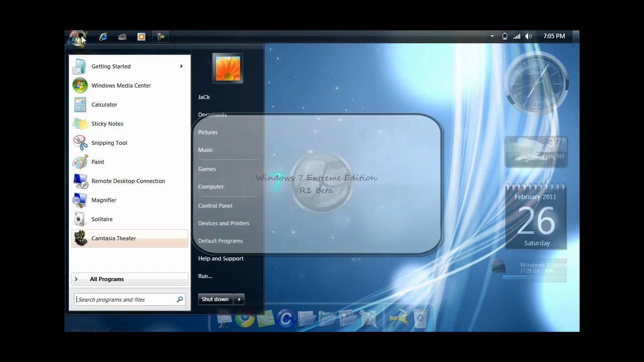
Task: Open Camtasia Theater
Action: (130, 238)
